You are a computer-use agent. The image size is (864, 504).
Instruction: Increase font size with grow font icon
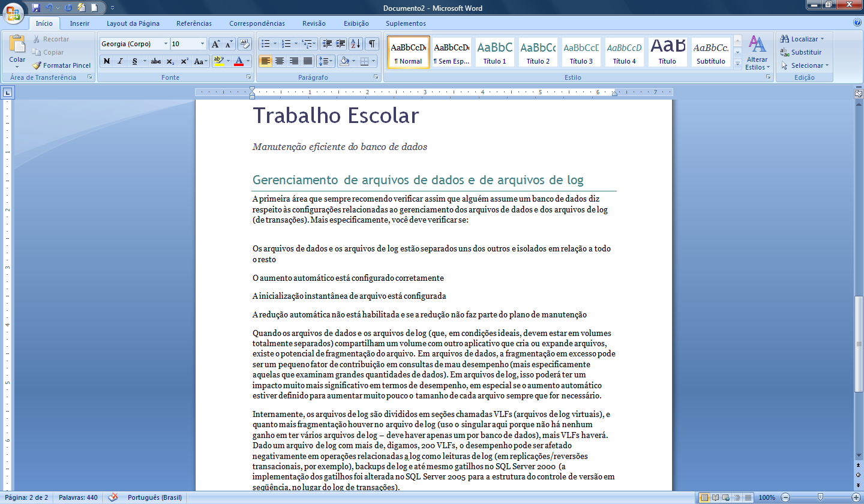pos(216,44)
